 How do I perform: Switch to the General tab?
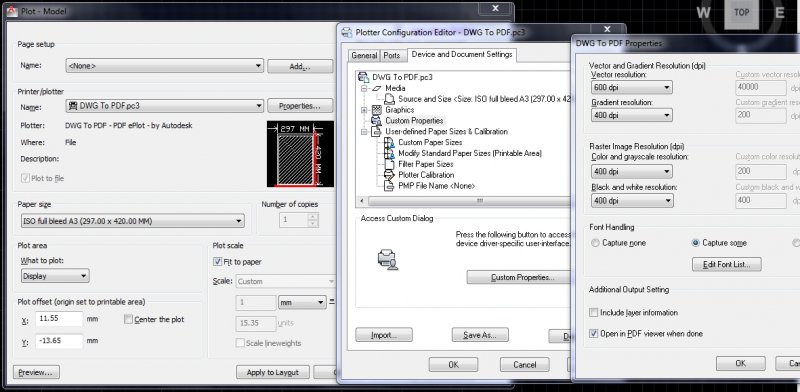click(x=364, y=56)
